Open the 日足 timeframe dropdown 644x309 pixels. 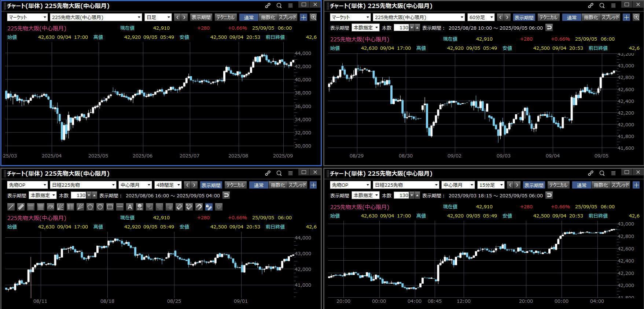158,17
